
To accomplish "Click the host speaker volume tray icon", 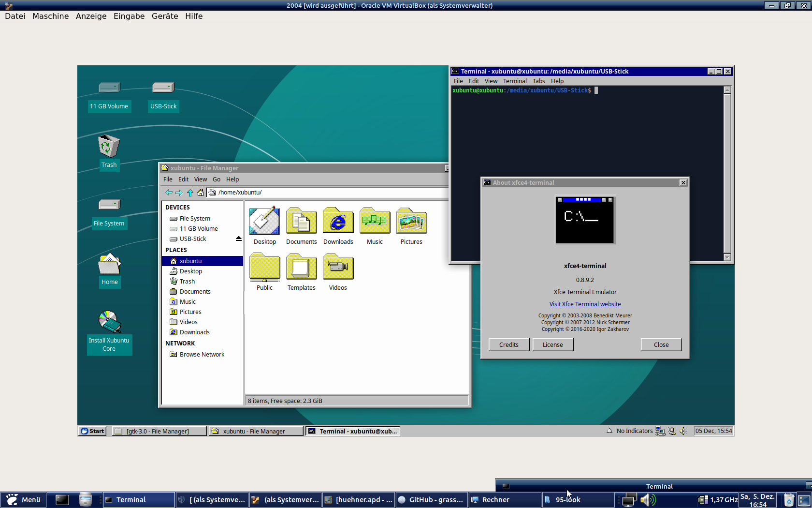I will pos(648,500).
